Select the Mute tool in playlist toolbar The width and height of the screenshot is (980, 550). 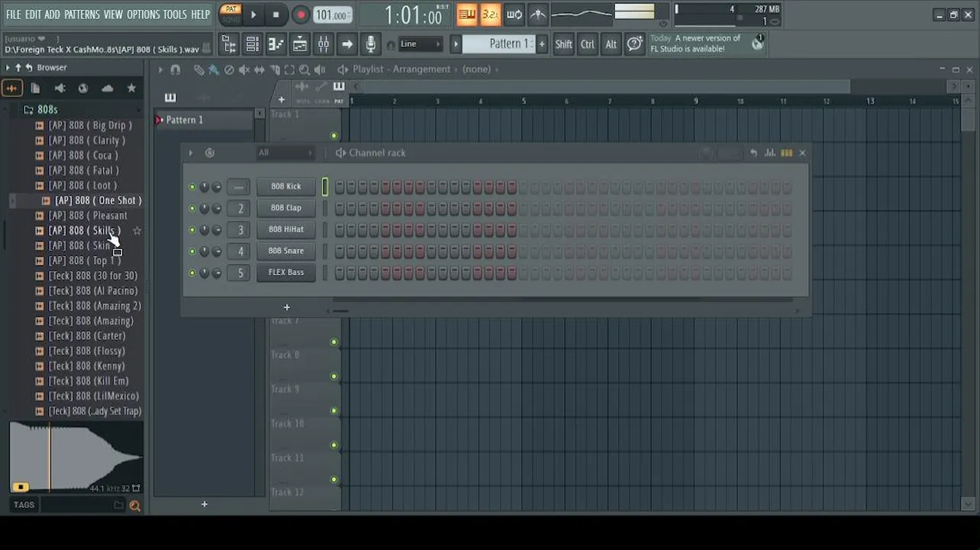244,70
